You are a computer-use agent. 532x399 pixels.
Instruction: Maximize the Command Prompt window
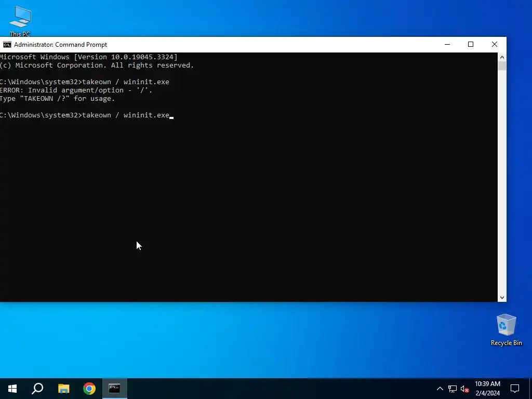coord(471,45)
